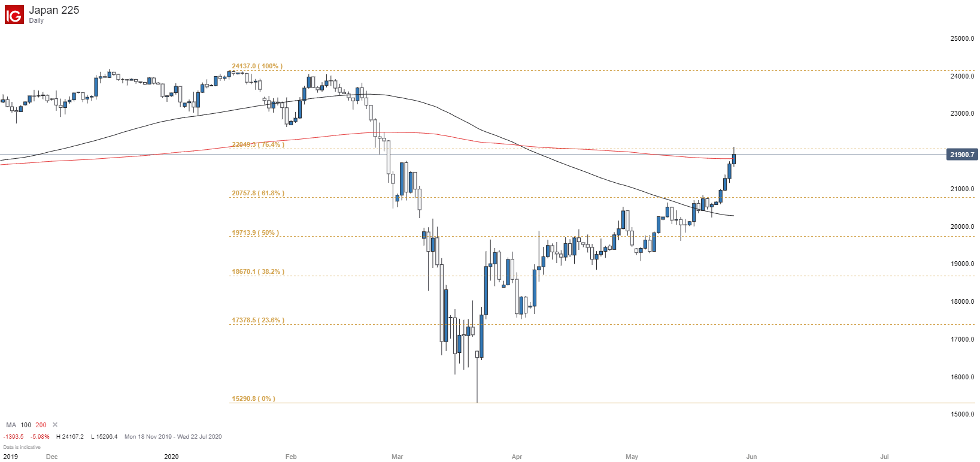This screenshot has height=462, width=980.
Task: Select the 200 moving average label
Action: [41, 425]
